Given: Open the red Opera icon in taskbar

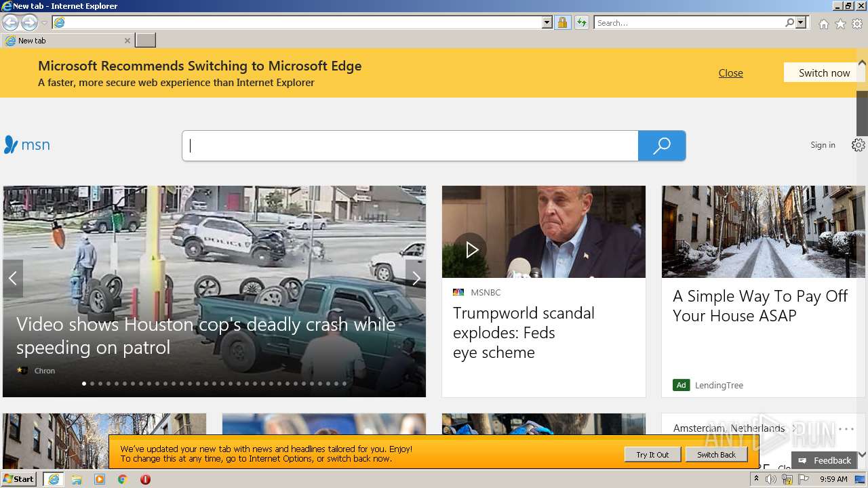Looking at the screenshot, I should (x=145, y=479).
